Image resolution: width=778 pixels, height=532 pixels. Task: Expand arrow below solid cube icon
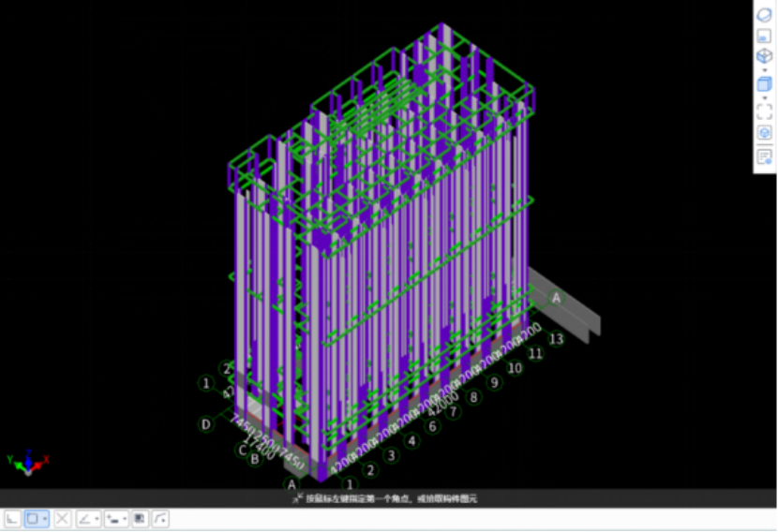tap(764, 98)
